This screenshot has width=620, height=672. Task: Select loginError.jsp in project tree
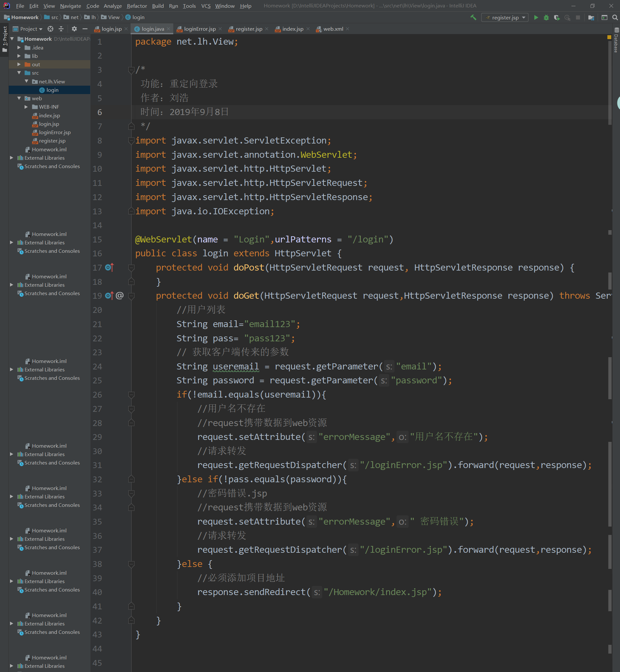pyautogui.click(x=55, y=132)
